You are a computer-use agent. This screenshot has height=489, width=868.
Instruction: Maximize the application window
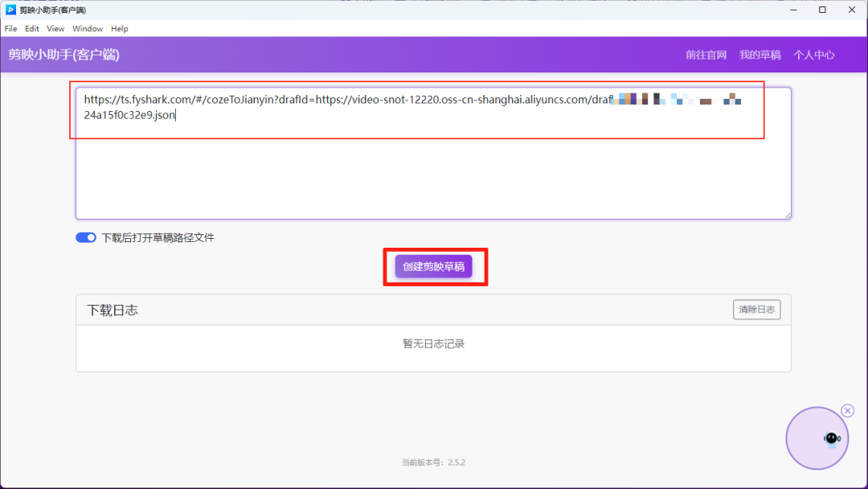point(823,10)
